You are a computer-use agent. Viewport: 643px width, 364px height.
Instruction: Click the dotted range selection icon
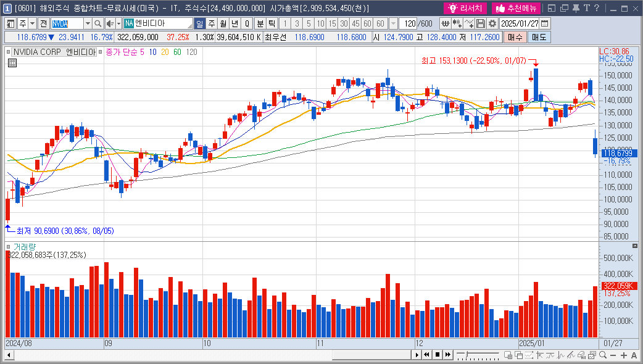pyautogui.click(x=529, y=355)
